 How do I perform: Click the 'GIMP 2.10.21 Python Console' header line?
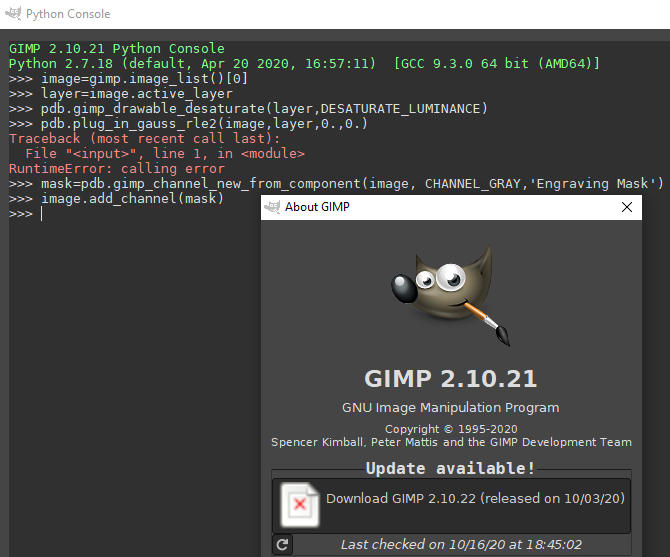(x=117, y=48)
